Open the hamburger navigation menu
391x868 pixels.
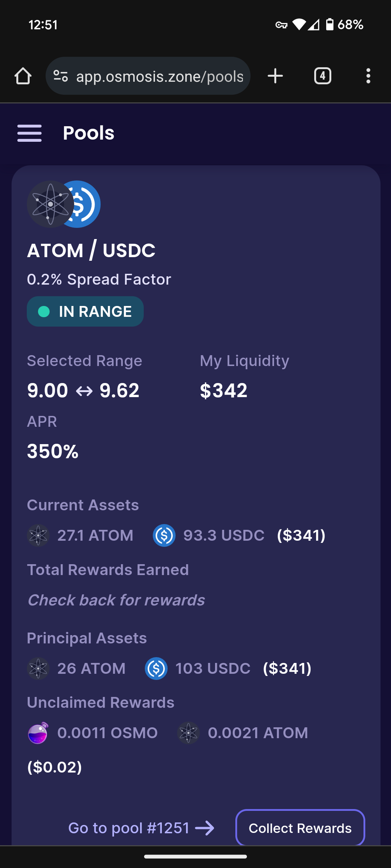pyautogui.click(x=29, y=133)
